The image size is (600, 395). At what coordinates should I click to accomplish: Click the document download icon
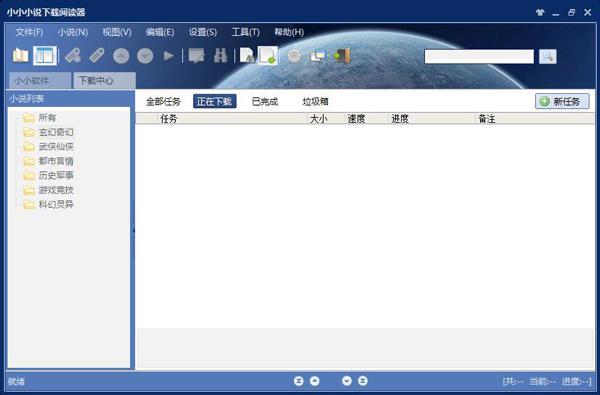click(x=268, y=56)
